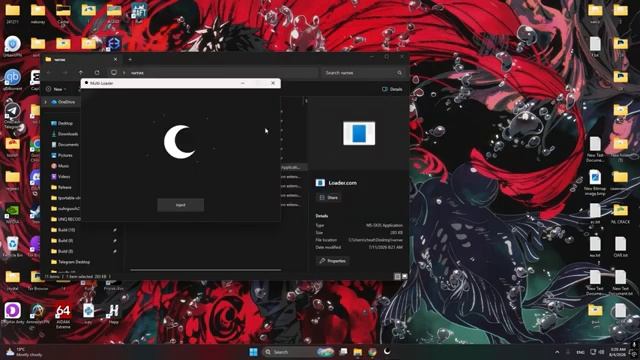Add a new File Explorer tab

[x=130, y=60]
